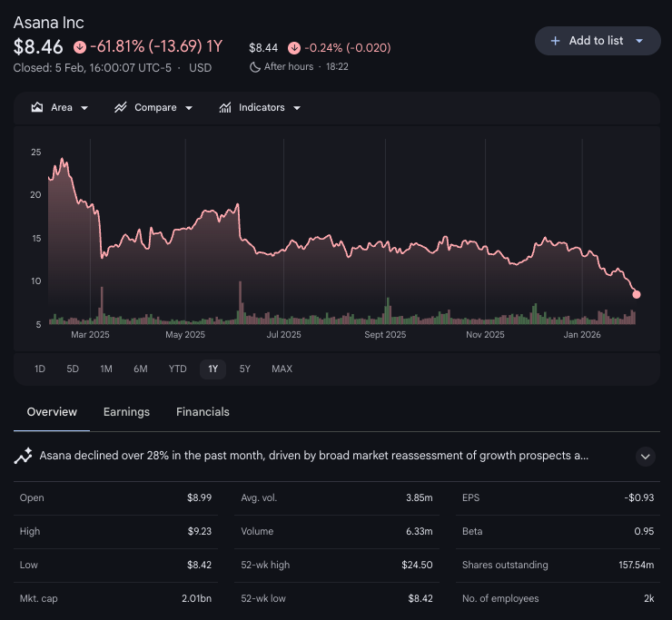Select the MAX time range

coord(282,369)
